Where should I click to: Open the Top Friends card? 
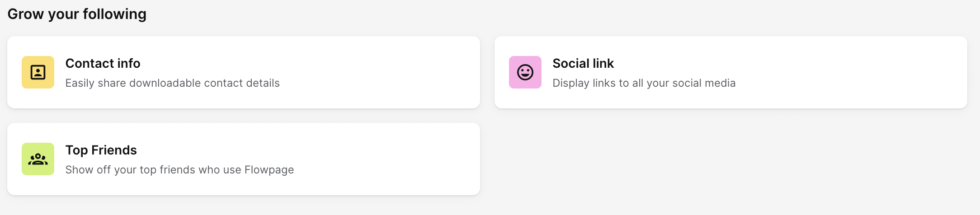click(x=244, y=159)
